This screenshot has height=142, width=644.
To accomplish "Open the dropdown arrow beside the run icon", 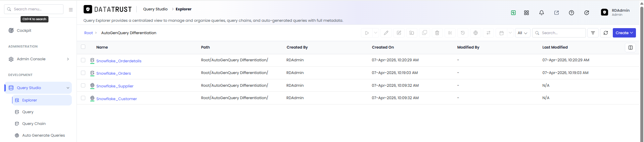I will point(376,33).
